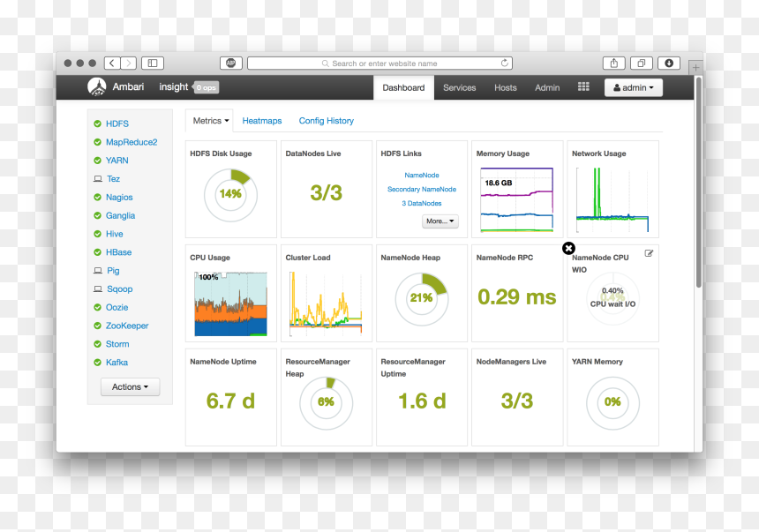Click the Sqoop client laptop icon
This screenshot has height=532, width=759.
coord(98,289)
